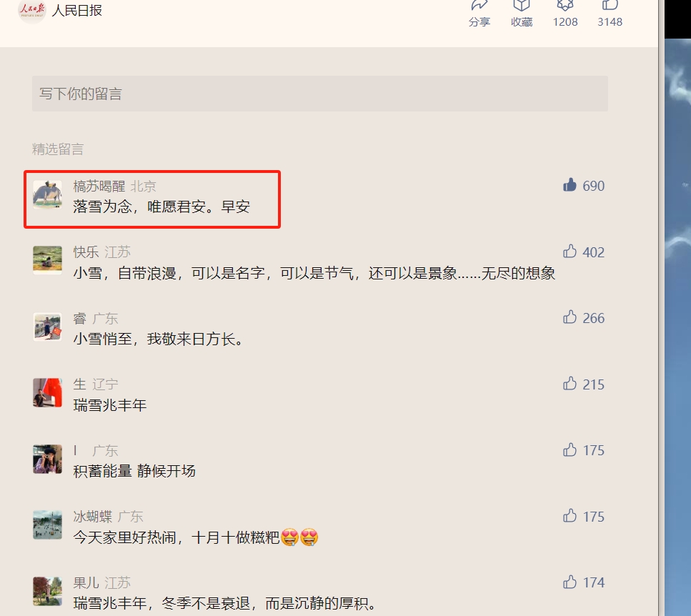This screenshot has width=691, height=616.
Task: Like the 瑞雪兆丰年 comment with 215 likes
Action: 570,383
